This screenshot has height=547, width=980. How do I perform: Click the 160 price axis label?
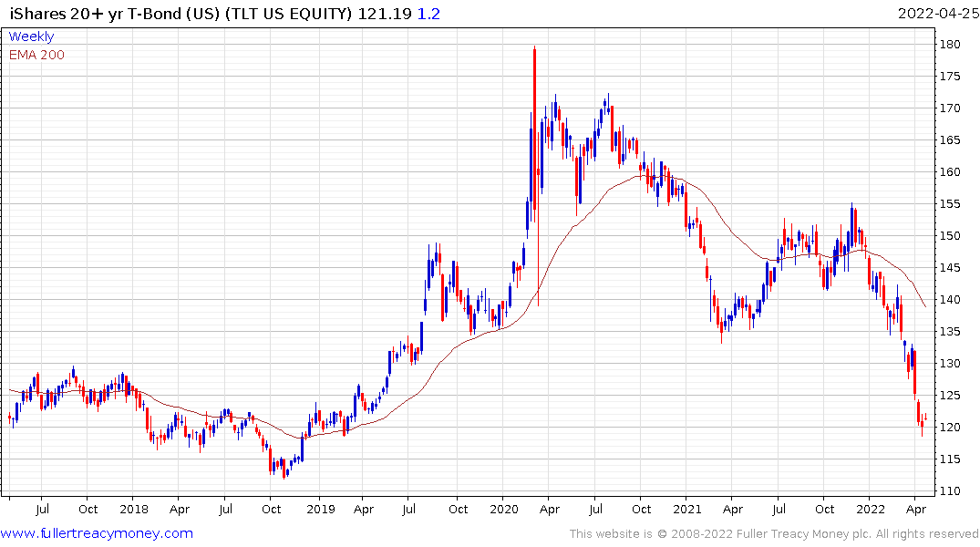click(x=950, y=172)
